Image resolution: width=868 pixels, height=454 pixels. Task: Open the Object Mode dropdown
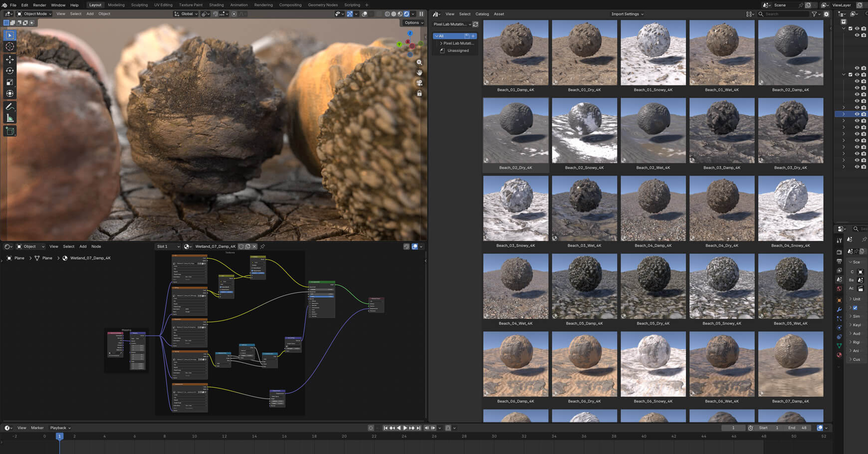pos(34,14)
